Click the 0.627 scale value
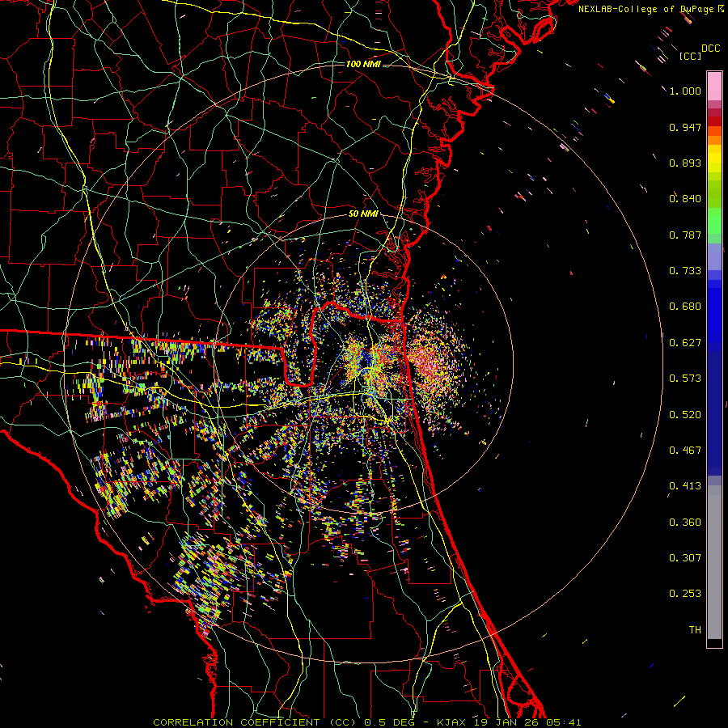728x728 pixels. click(x=685, y=343)
